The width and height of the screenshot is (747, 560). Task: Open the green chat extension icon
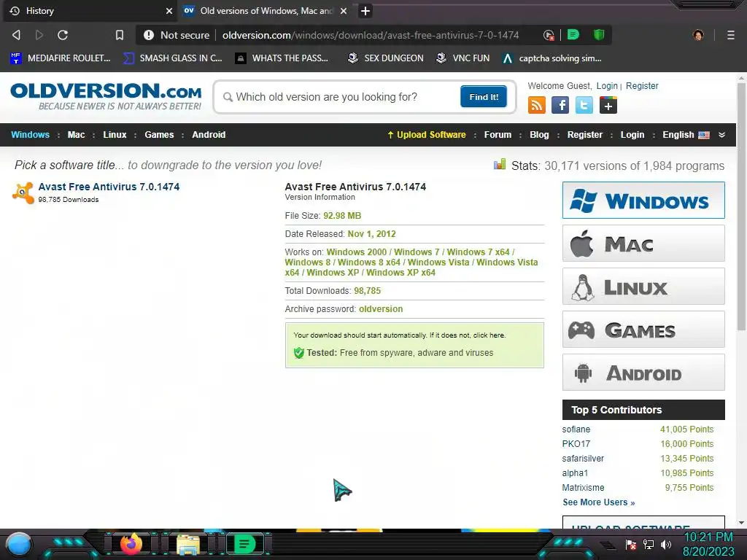coord(573,34)
